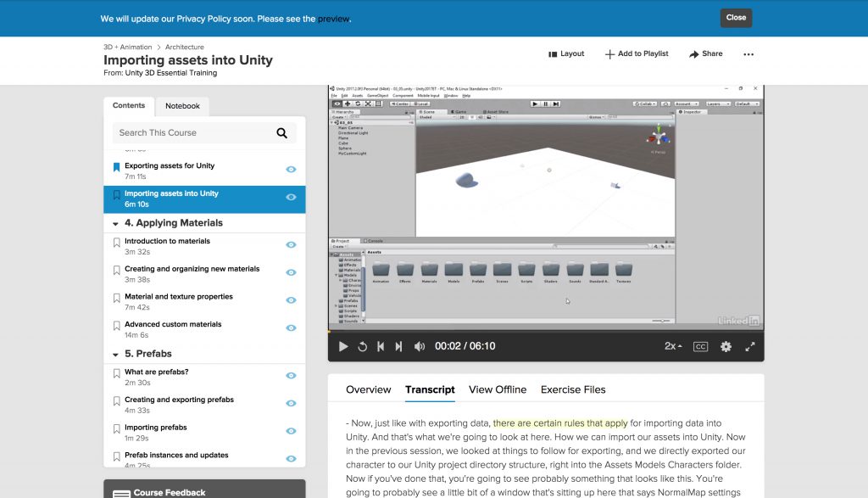Click the Unity Play button in the video

pyautogui.click(x=535, y=104)
